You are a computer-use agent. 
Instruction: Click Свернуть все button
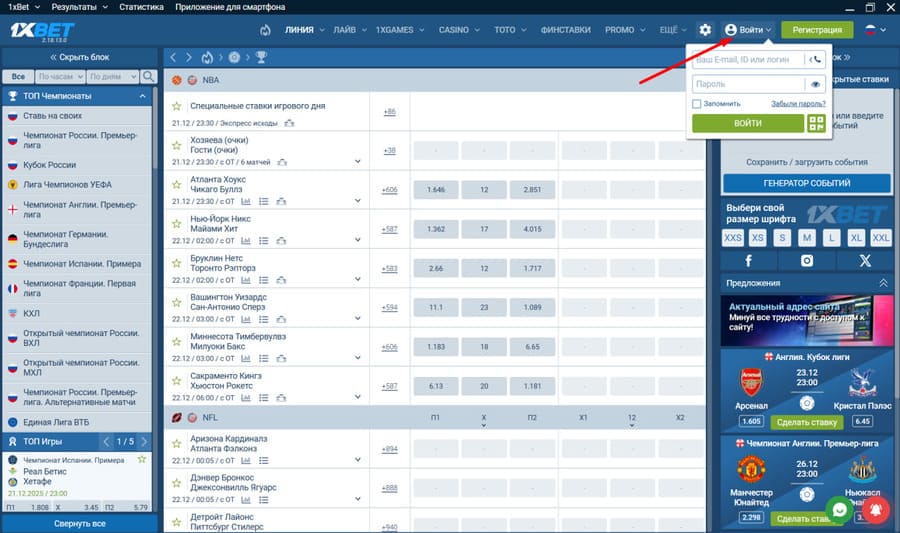pos(80,523)
